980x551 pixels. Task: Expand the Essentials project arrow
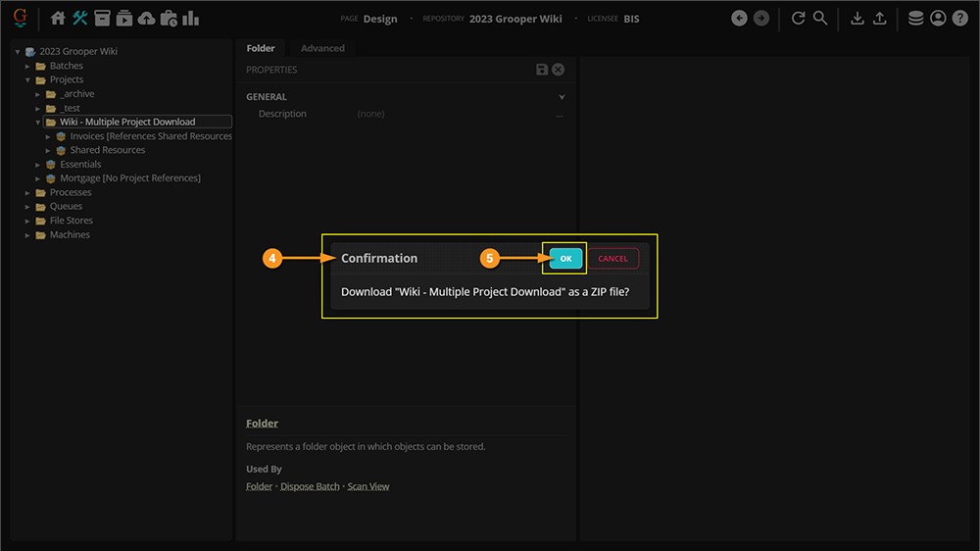pos(38,165)
